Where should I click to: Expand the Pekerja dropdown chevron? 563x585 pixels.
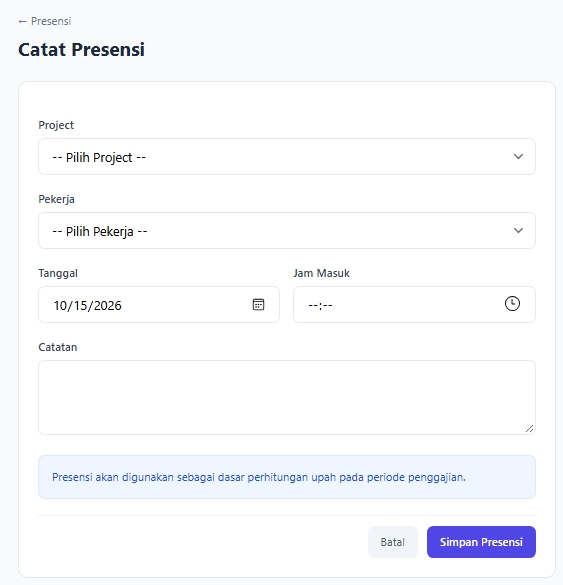[518, 230]
